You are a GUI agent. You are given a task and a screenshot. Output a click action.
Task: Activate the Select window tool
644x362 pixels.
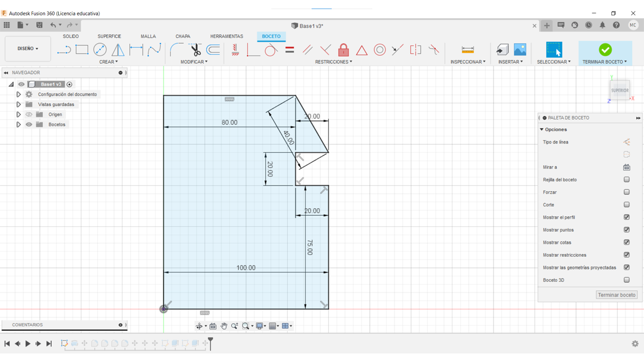554,49
